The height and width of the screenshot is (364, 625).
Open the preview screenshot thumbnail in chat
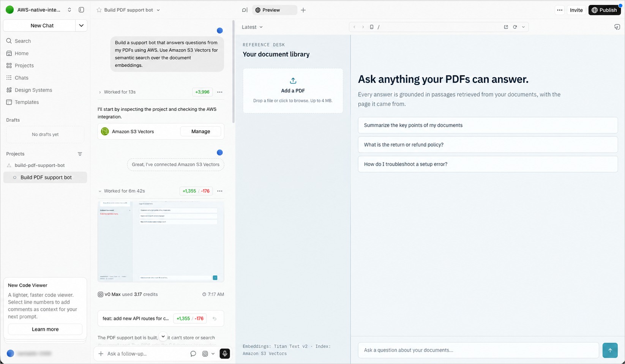coord(161,241)
